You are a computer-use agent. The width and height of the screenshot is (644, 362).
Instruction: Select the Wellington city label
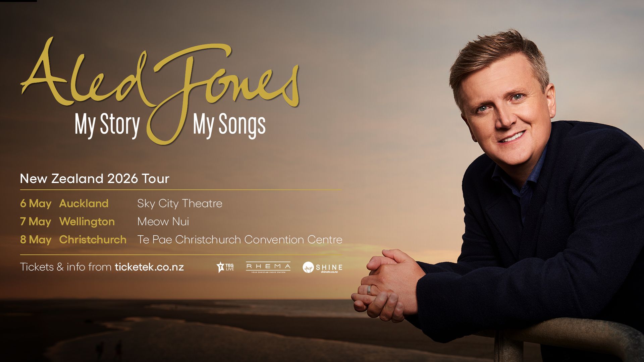[x=87, y=222]
